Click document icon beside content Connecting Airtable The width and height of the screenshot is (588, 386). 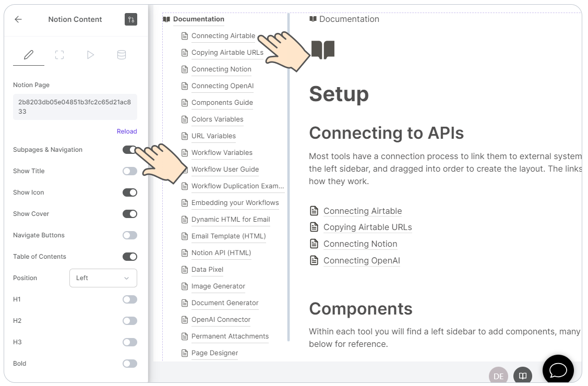(314, 211)
